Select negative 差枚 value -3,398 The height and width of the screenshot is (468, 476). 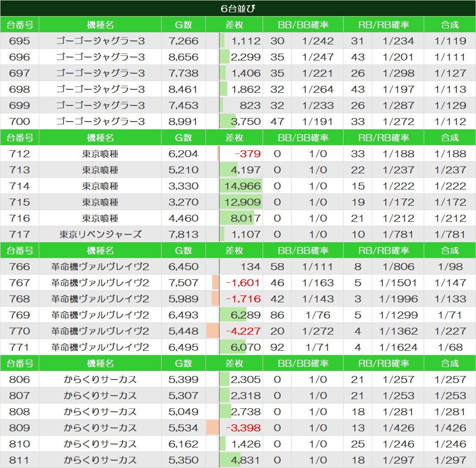[x=243, y=427]
